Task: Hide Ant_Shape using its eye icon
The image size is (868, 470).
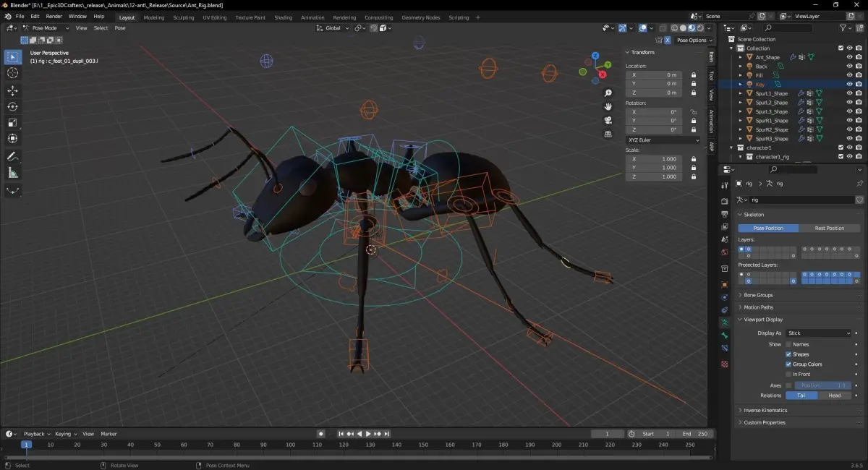Action: (849, 57)
